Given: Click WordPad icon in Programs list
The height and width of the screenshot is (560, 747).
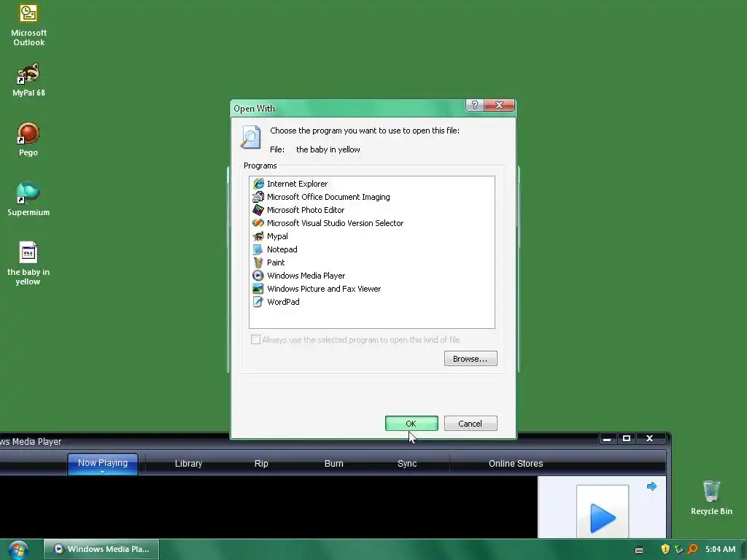Looking at the screenshot, I should coord(258,301).
